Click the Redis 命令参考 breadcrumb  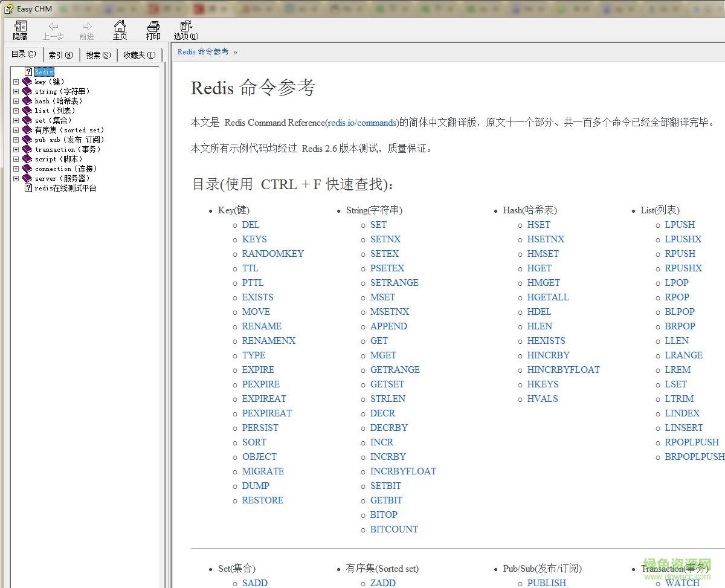pyautogui.click(x=202, y=52)
